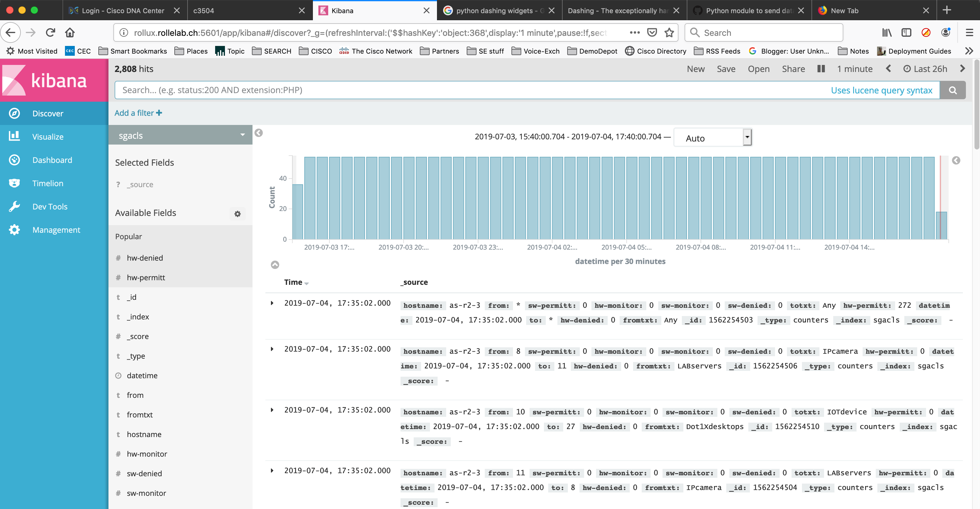Open Dev Tools wrench icon
This screenshot has width=980, height=509.
pos(14,206)
